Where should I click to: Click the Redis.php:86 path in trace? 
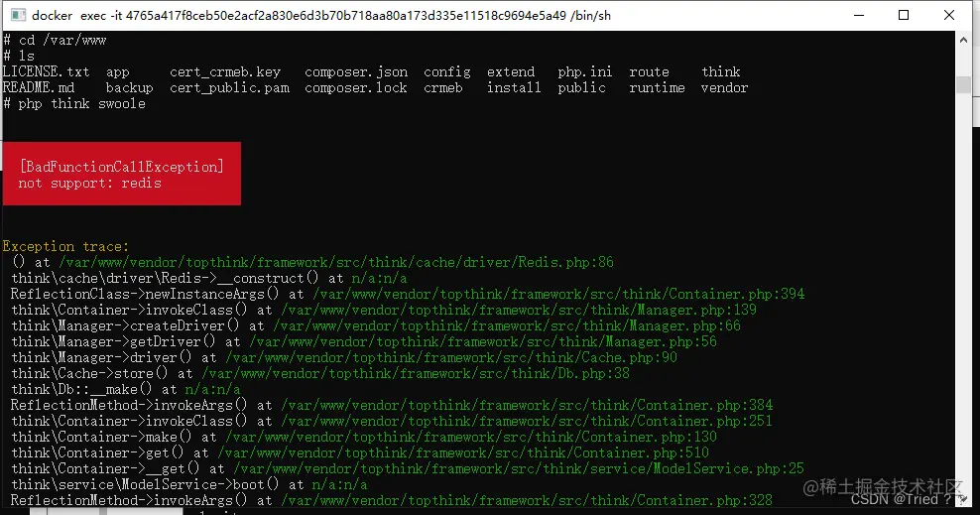click(x=336, y=262)
